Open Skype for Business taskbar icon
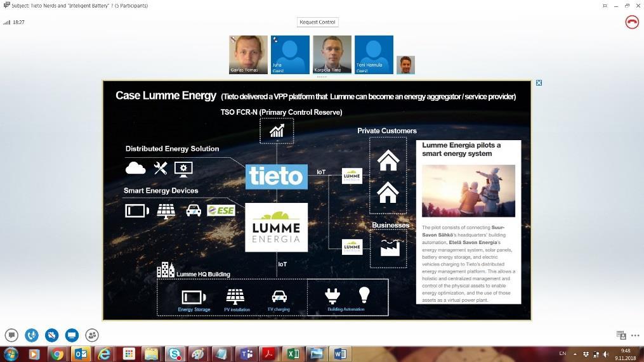This screenshot has width=644, height=362. (x=175, y=354)
